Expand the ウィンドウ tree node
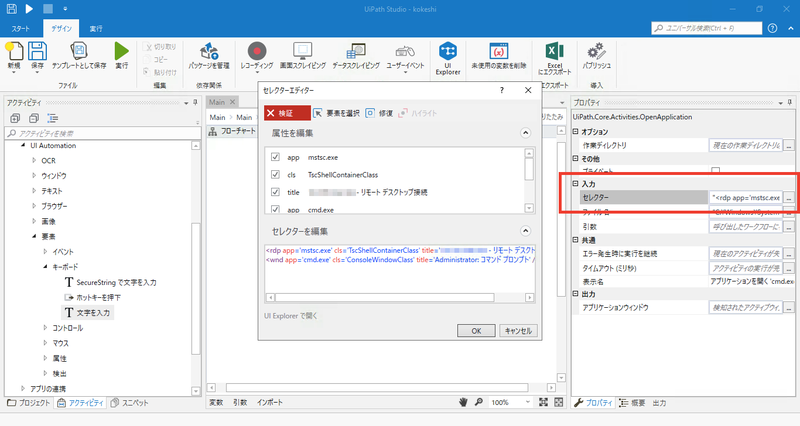This screenshot has height=426, width=800. click(x=34, y=176)
